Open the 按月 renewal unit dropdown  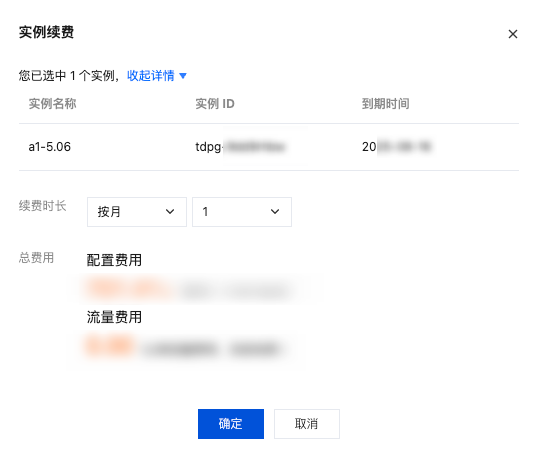point(137,212)
